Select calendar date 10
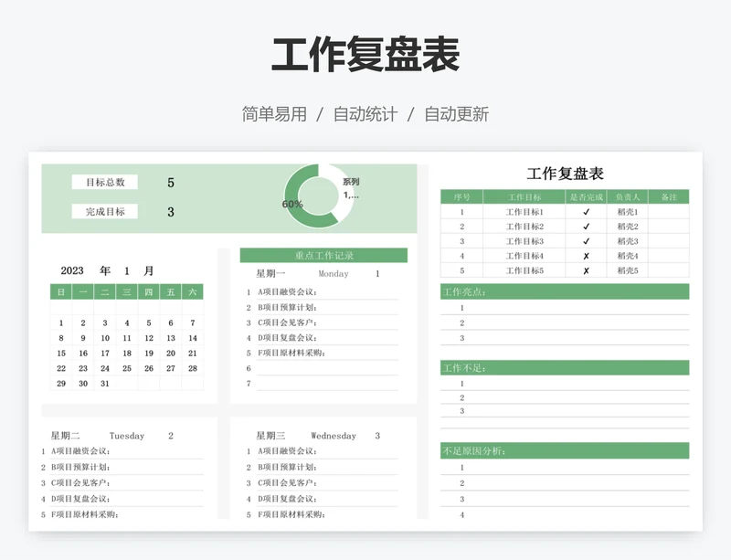The height and width of the screenshot is (560, 731). tap(105, 338)
